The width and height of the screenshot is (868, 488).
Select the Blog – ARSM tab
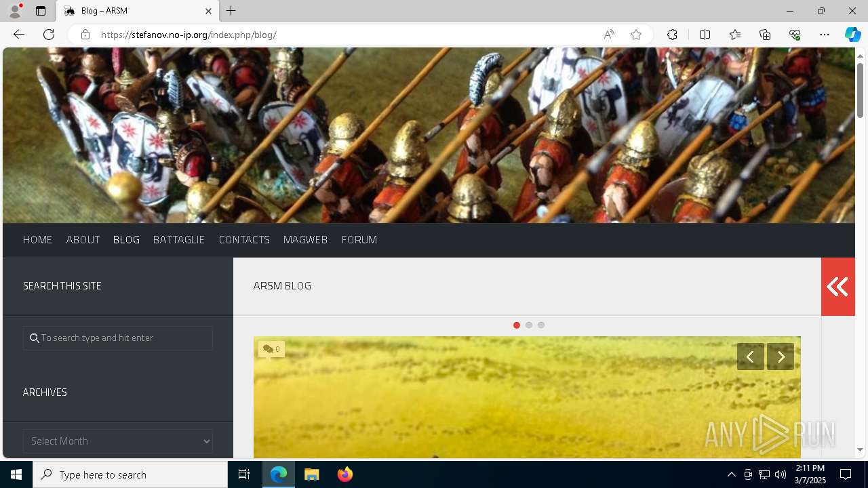(x=138, y=11)
